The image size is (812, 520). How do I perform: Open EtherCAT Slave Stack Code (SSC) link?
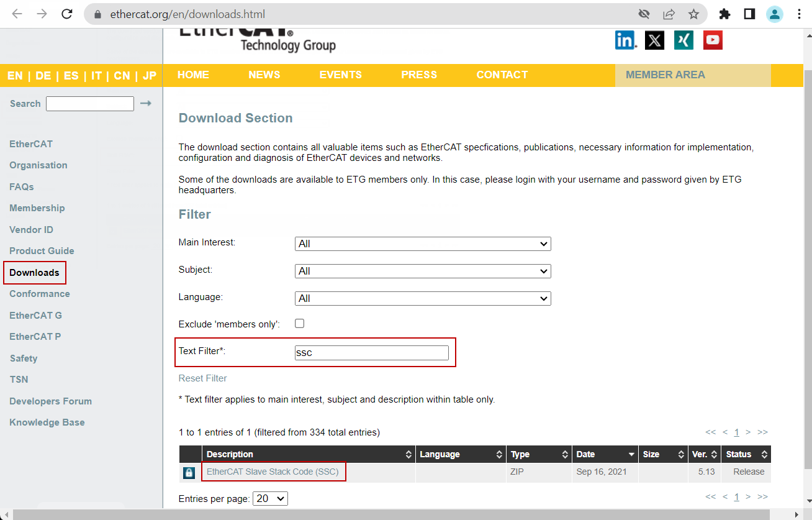(x=273, y=472)
